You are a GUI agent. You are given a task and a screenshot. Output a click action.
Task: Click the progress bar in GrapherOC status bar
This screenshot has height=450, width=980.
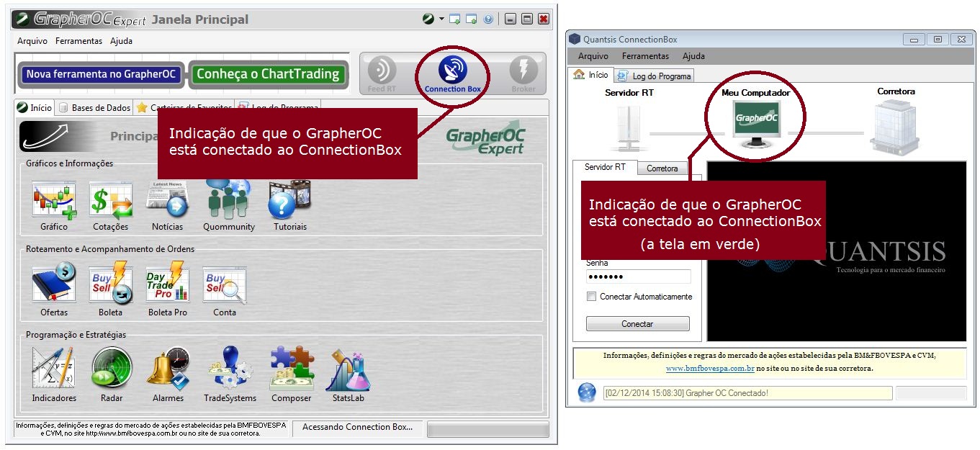point(487,430)
